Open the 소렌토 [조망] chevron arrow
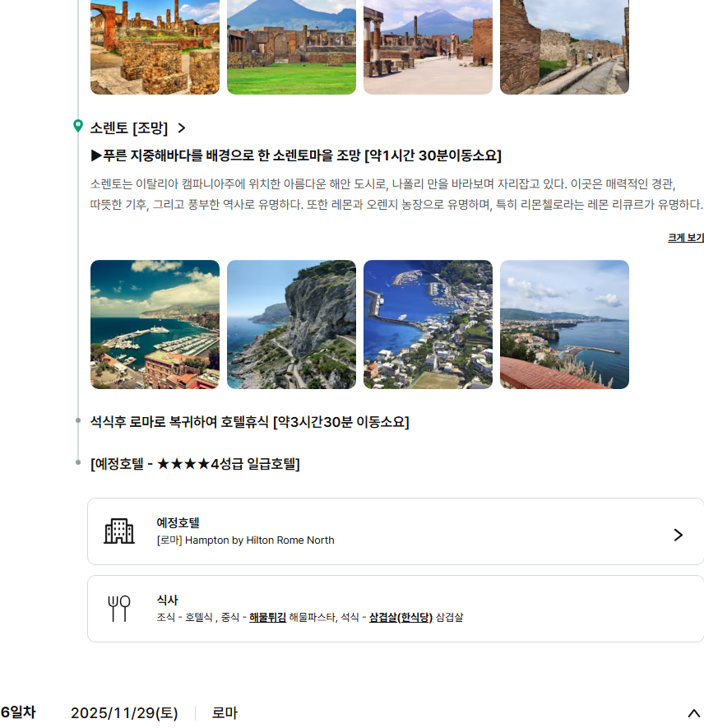Screen dimensions: 704x728 (182, 128)
